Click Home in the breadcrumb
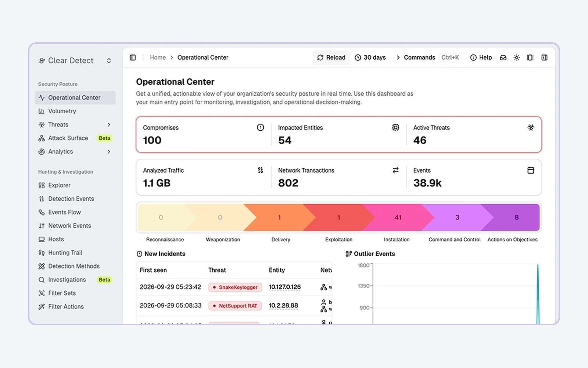Screen dimensions: 588x368 coord(158,57)
